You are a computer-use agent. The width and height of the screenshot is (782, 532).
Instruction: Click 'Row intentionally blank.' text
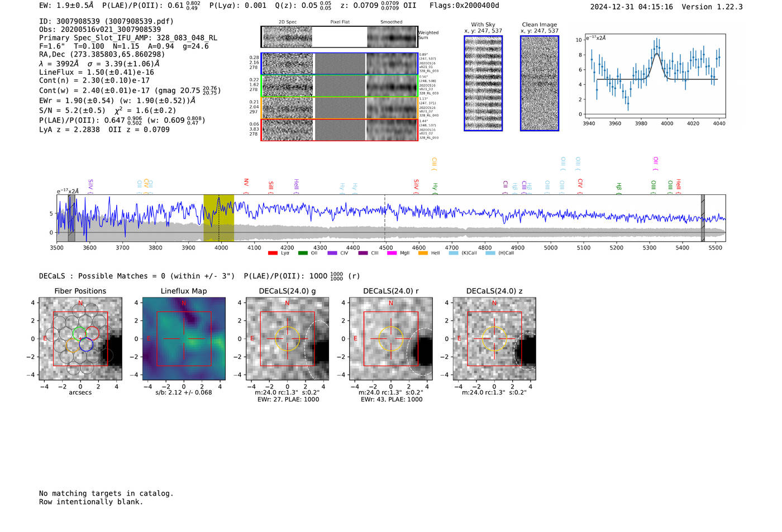coord(91,502)
